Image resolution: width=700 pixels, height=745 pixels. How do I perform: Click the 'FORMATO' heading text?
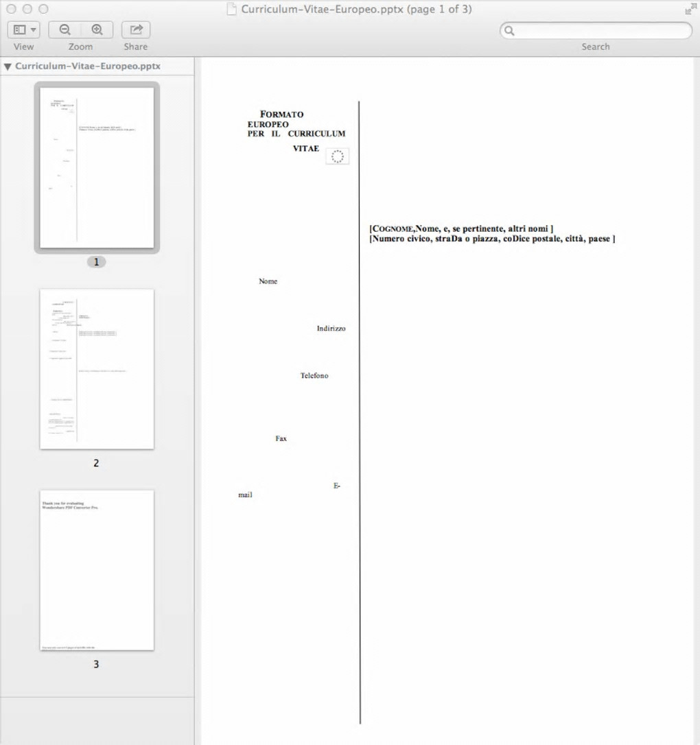click(x=282, y=114)
